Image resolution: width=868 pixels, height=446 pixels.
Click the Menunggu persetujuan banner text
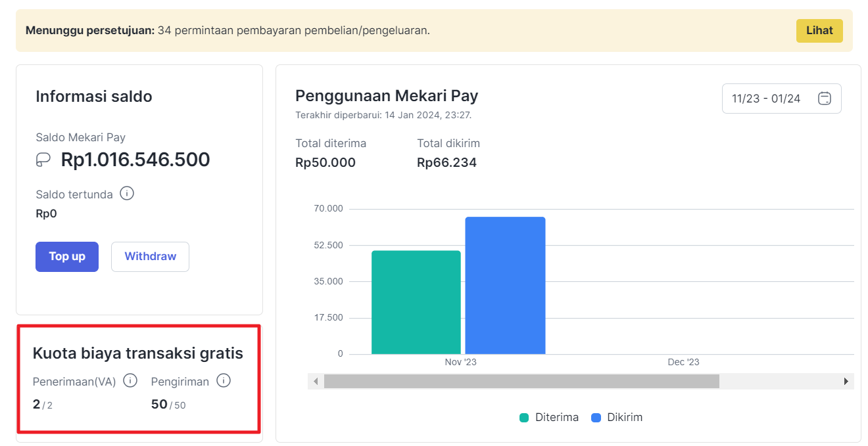pos(228,30)
